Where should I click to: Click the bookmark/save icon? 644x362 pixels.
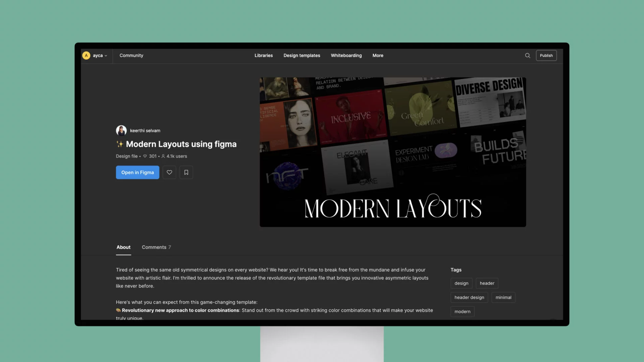186,172
